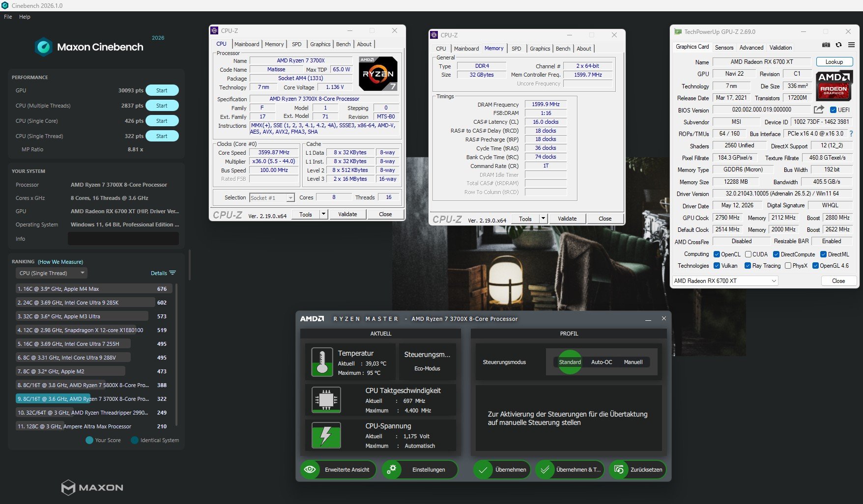Enable the CUDA checkbox
Image resolution: width=863 pixels, height=504 pixels.
click(748, 254)
